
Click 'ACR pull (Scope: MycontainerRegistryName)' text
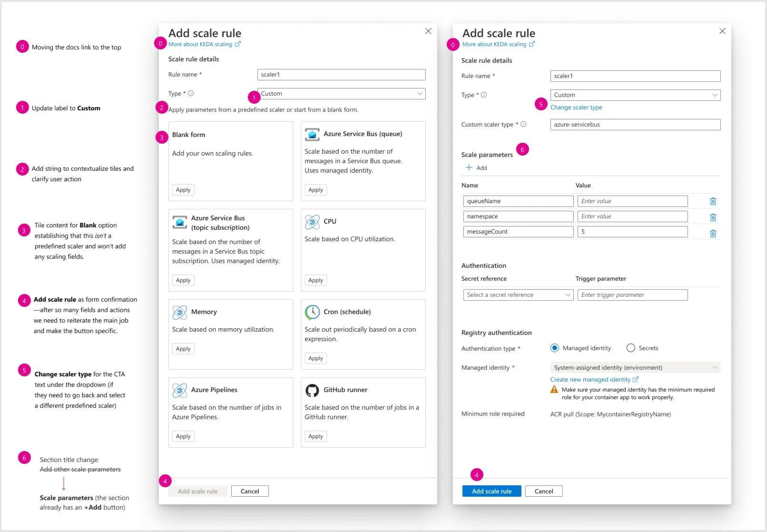(610, 414)
